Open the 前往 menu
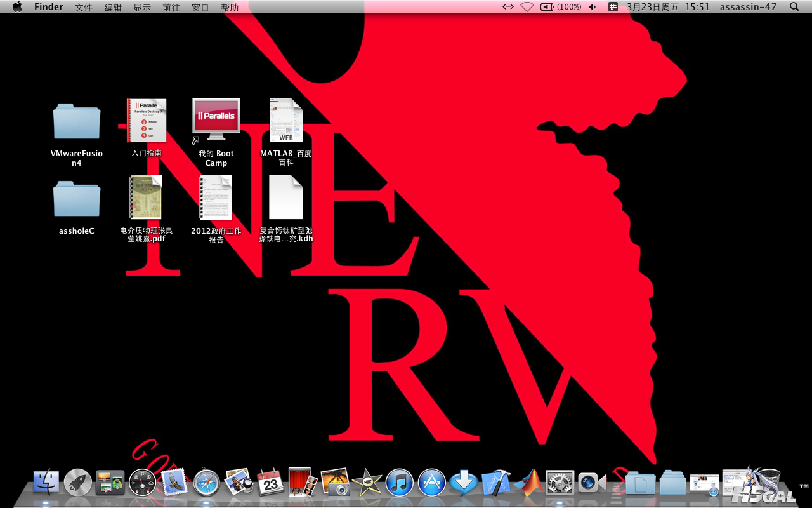 (171, 7)
